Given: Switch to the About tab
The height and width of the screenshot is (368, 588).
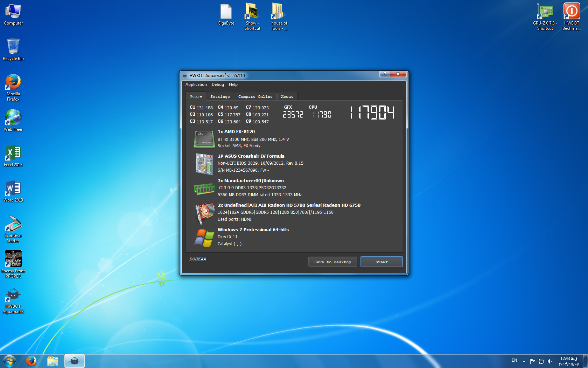Looking at the screenshot, I should pos(287,97).
